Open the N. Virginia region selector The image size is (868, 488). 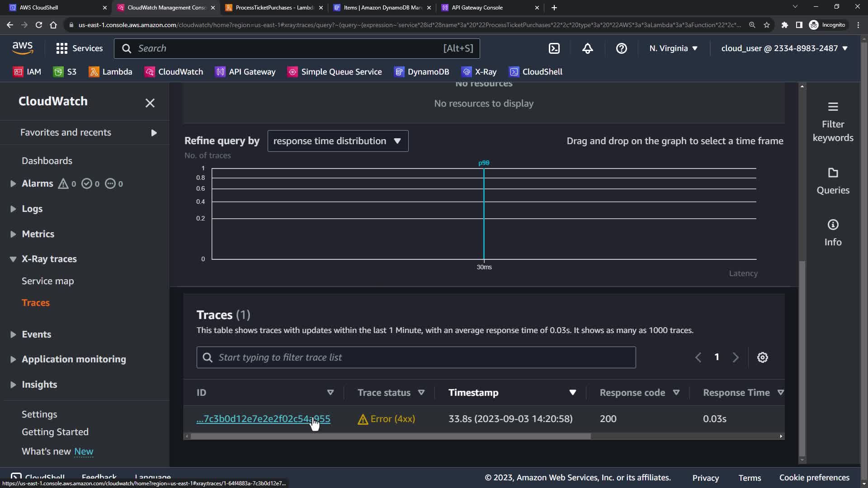(673, 48)
